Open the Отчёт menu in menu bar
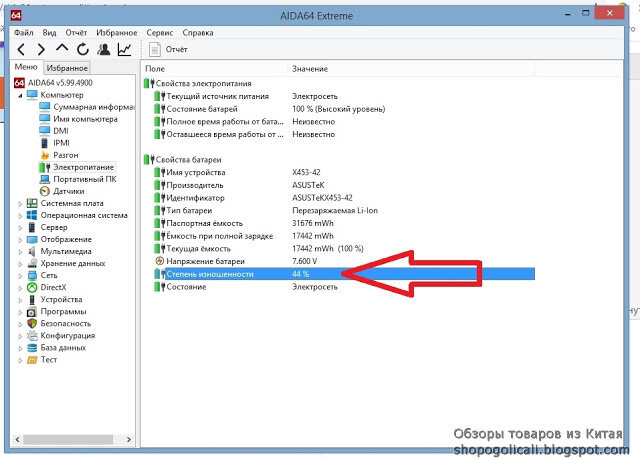 coord(76,32)
